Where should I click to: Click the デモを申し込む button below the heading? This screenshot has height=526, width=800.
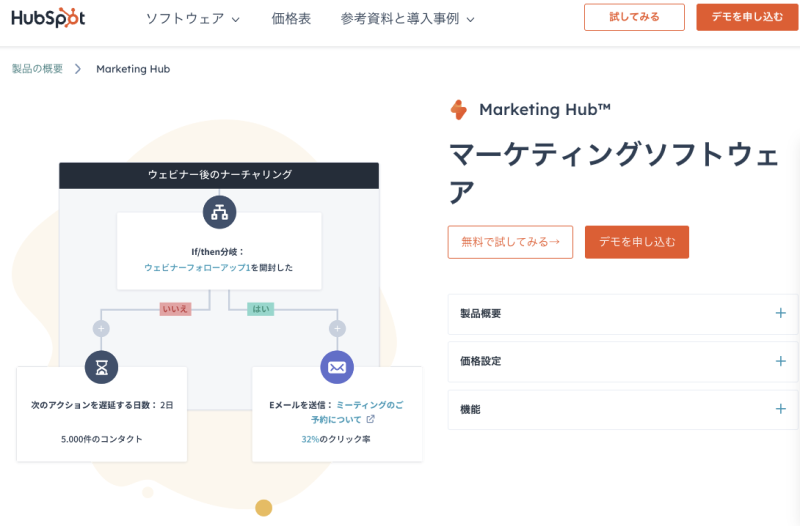[x=637, y=242]
